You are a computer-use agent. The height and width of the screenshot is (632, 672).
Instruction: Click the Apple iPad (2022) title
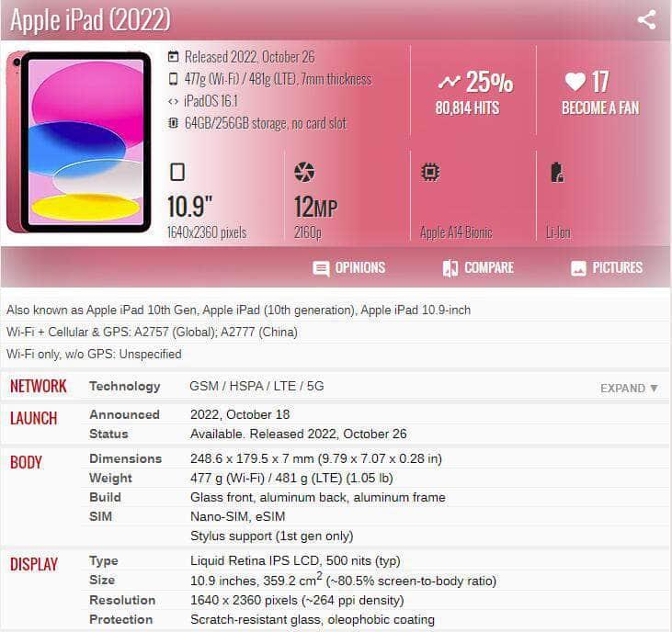pos(88,20)
